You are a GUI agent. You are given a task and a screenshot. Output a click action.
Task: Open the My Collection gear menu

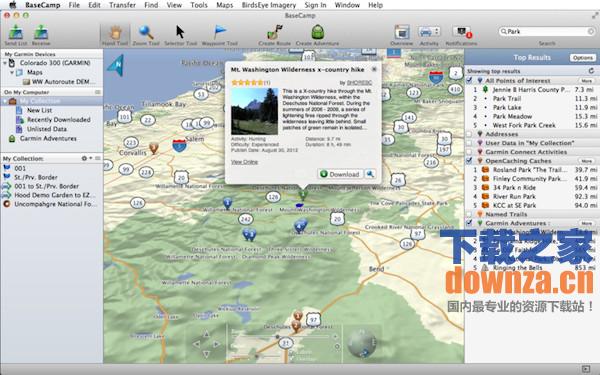coord(86,158)
